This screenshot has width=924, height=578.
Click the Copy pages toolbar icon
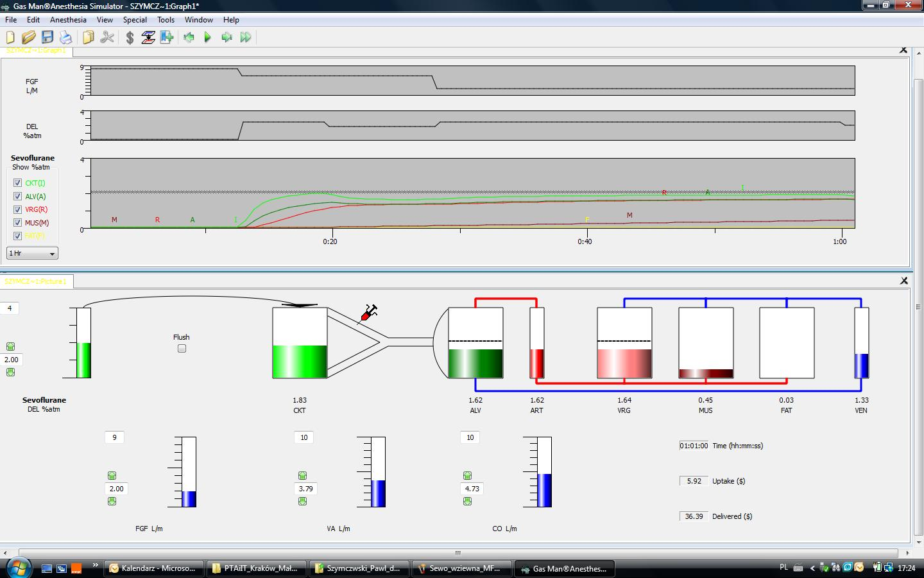pos(89,37)
